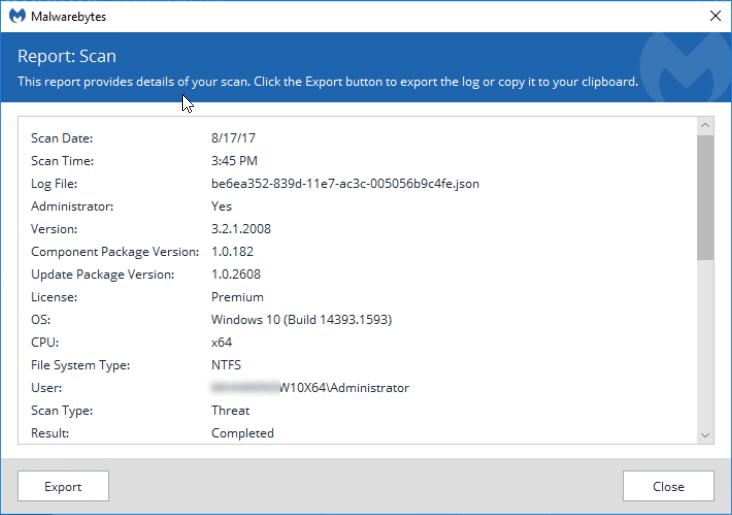The height and width of the screenshot is (515, 732).
Task: Click the 'Scan Time:' label
Action: pos(62,161)
